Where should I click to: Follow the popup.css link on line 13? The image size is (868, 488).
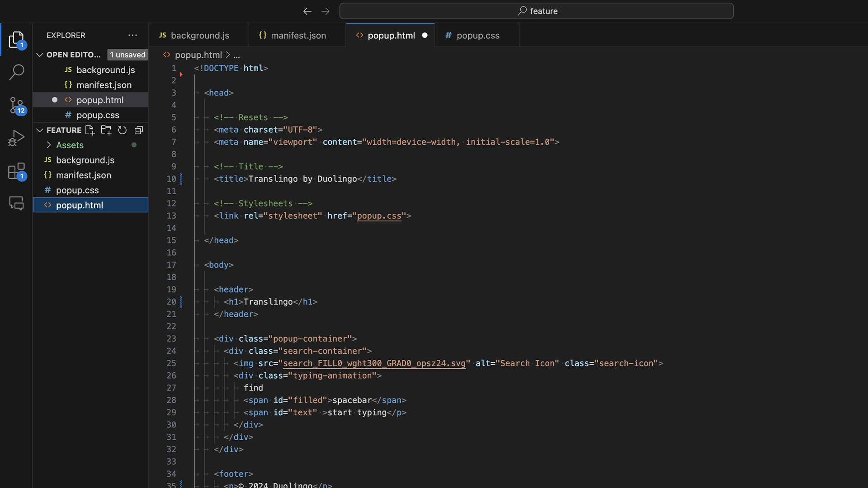point(379,216)
